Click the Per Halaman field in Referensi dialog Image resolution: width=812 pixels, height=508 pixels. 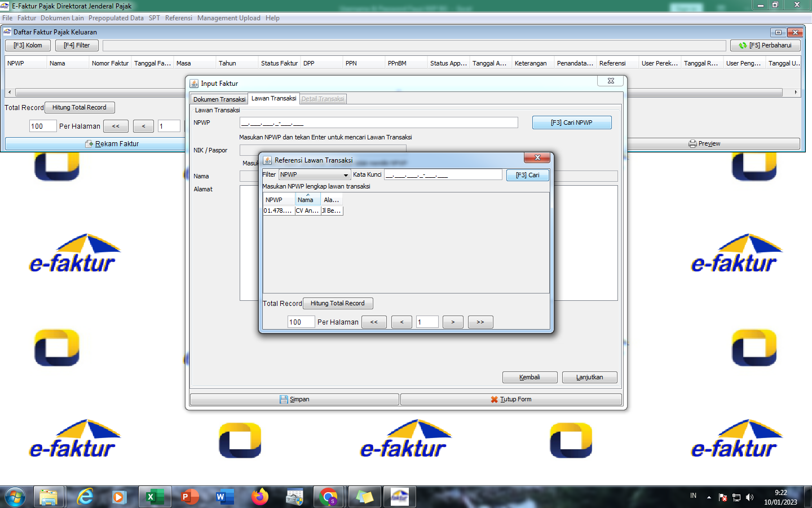tap(301, 322)
